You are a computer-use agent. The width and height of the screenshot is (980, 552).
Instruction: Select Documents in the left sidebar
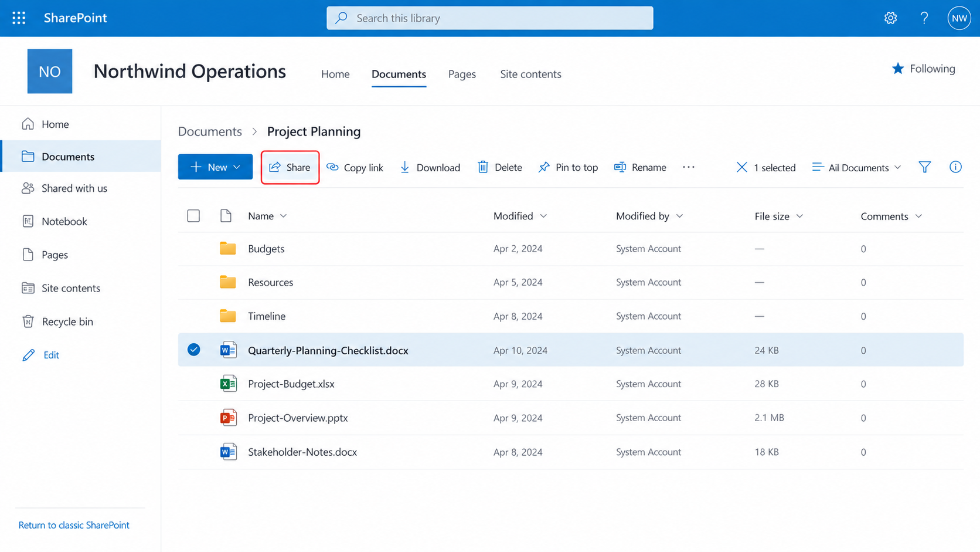tap(81, 156)
